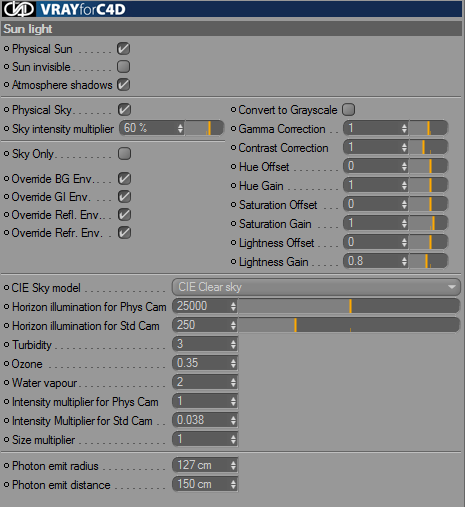This screenshot has width=465, height=507.
Task: Tick the Convert to Grayscale checkbox
Action: [x=349, y=109]
